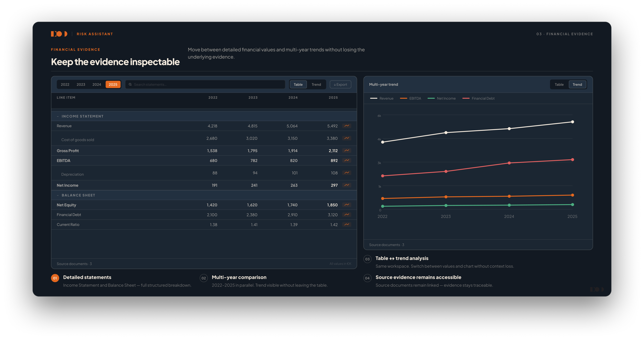Click the Multi-year trend panel title
Image resolution: width=644 pixels, height=340 pixels.
pyautogui.click(x=384, y=85)
